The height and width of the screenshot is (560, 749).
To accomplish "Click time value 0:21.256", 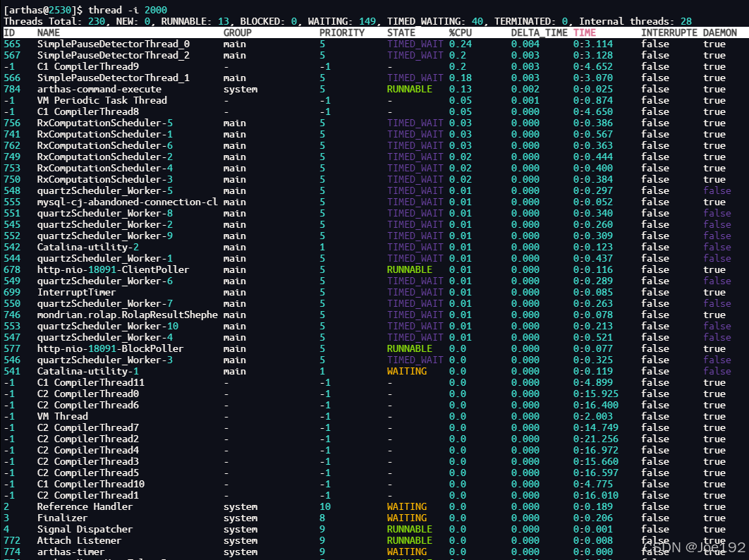I will click(596, 439).
